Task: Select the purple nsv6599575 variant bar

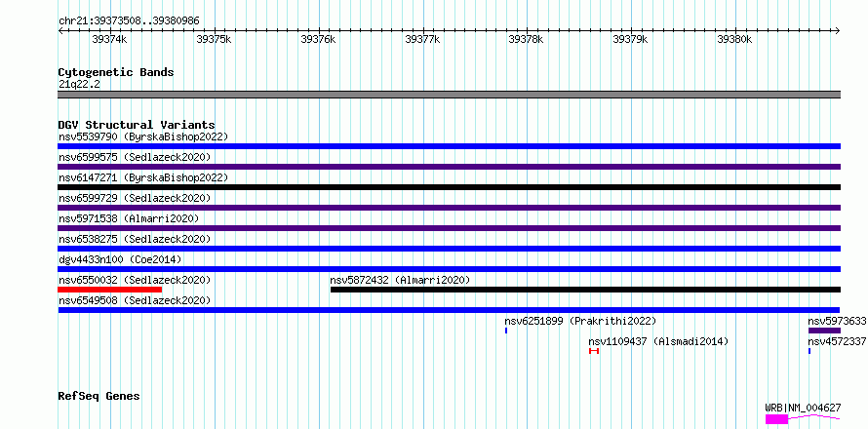Action: click(449, 167)
